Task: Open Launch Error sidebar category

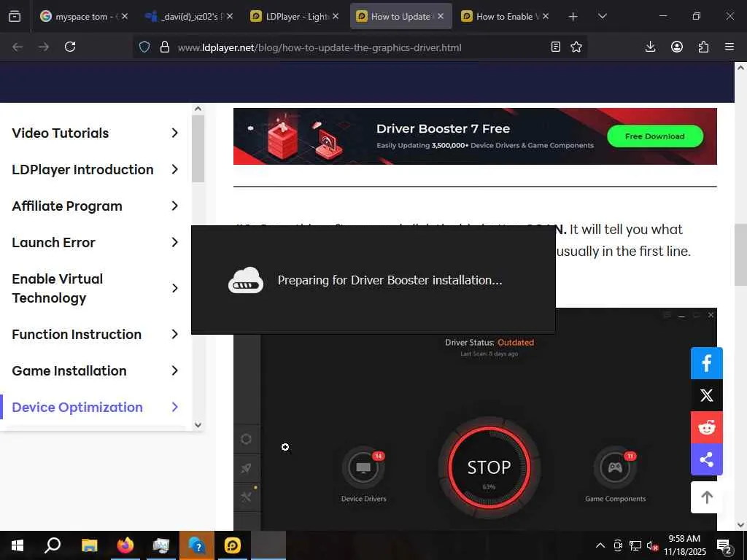Action: tap(53, 242)
